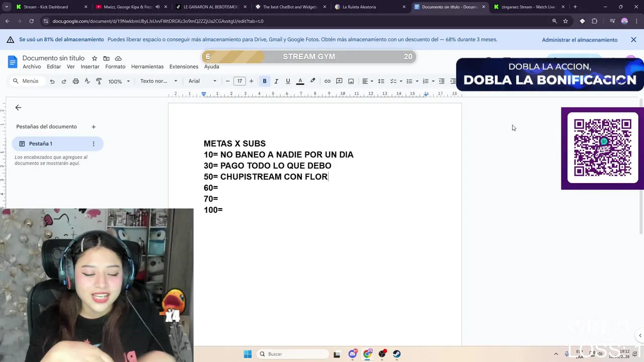Click the move-to-folder icon beside the title
The width and height of the screenshot is (644, 362).
pos(106,58)
